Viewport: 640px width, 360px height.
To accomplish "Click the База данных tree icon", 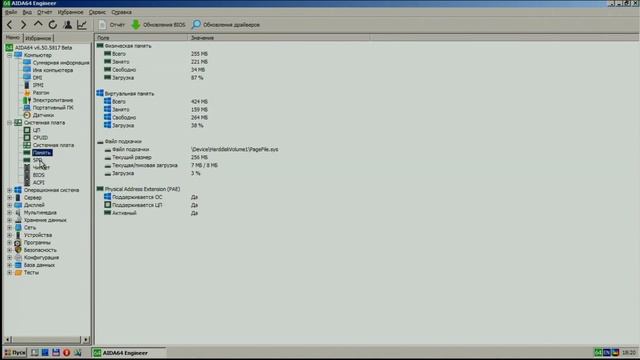I will (18, 265).
